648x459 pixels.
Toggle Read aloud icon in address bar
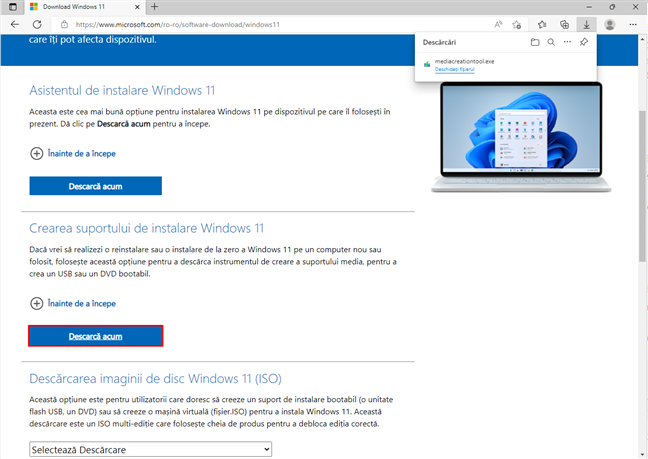(498, 24)
